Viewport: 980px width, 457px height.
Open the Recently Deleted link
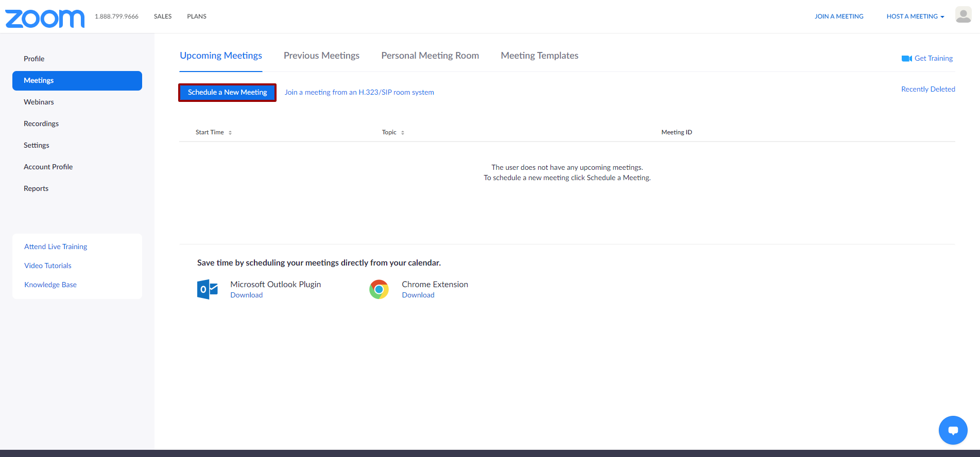pos(927,89)
